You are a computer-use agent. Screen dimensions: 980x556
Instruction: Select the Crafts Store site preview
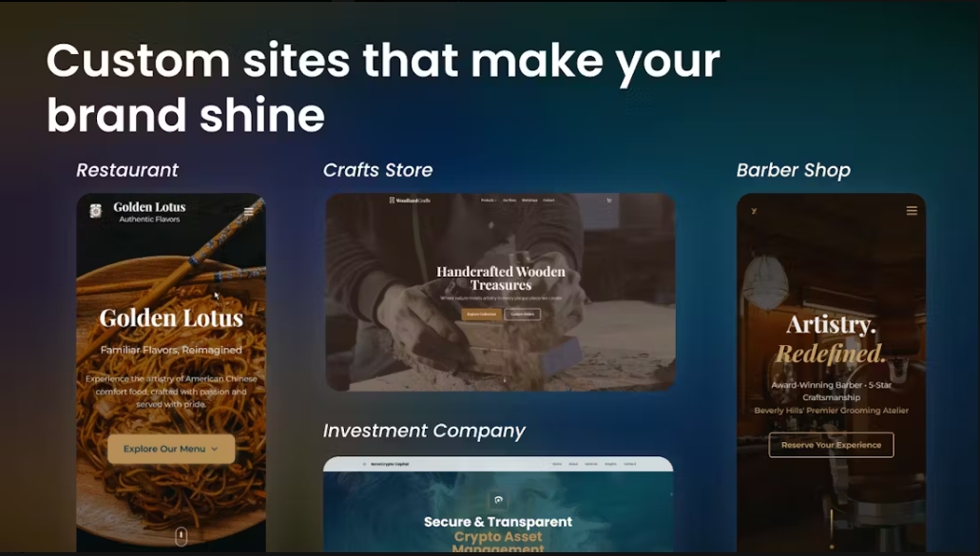(x=500, y=293)
